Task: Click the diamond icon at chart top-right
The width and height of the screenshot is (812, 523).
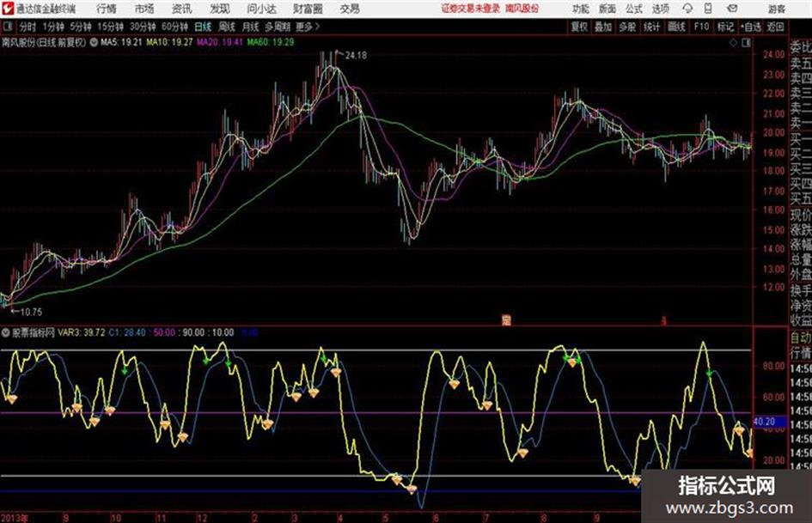Action: click(733, 43)
